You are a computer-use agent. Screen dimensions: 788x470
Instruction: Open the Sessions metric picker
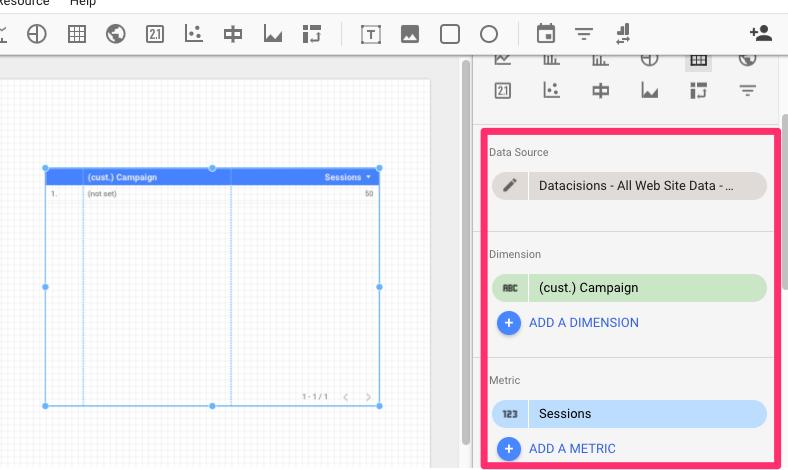pos(648,414)
